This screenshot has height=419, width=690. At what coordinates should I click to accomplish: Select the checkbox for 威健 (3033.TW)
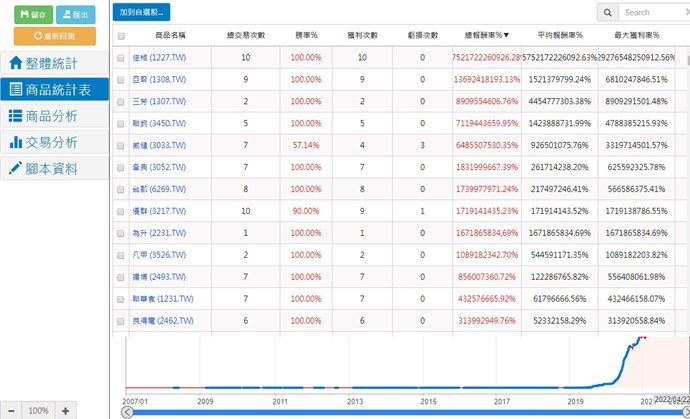[x=121, y=145]
